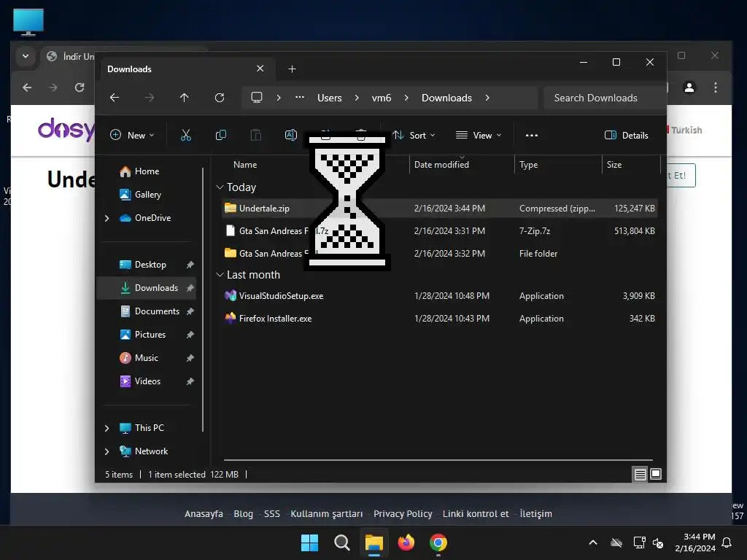Open Firefox from the taskbar
The height and width of the screenshot is (560, 747).
pyautogui.click(x=406, y=542)
